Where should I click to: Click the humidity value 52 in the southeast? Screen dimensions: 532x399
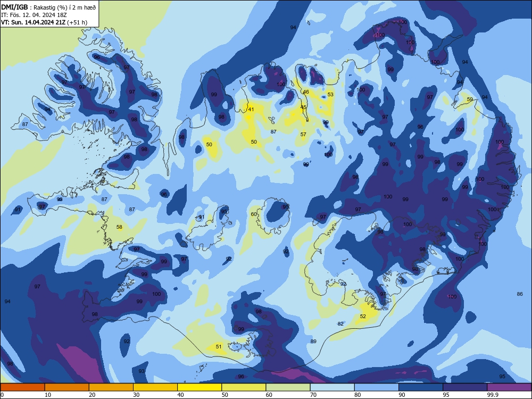(x=363, y=316)
